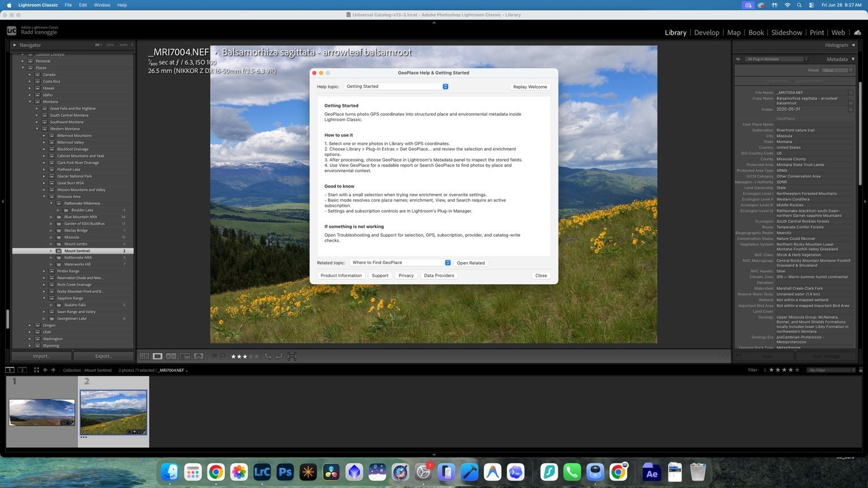Open the Window menu

pyautogui.click(x=102, y=5)
